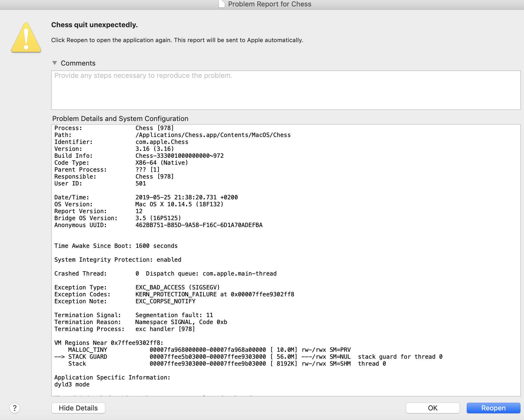
Task: Click into the comments text field
Action: pyautogui.click(x=285, y=90)
